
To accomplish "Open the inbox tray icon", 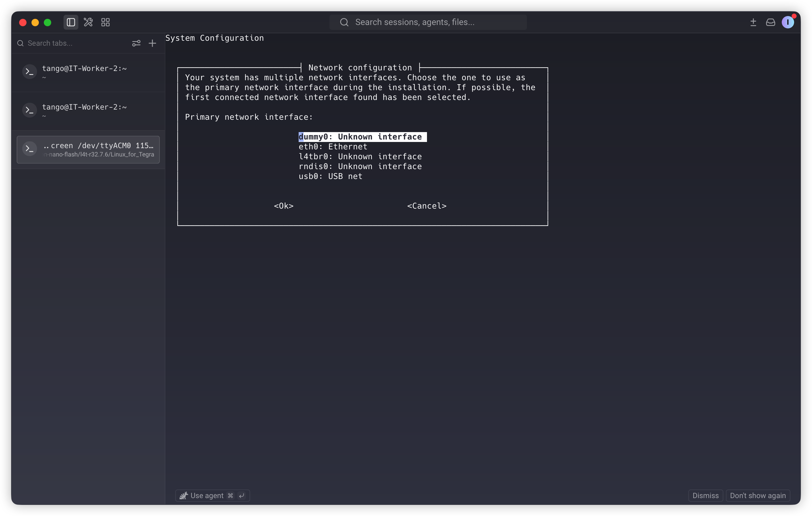I will (771, 22).
